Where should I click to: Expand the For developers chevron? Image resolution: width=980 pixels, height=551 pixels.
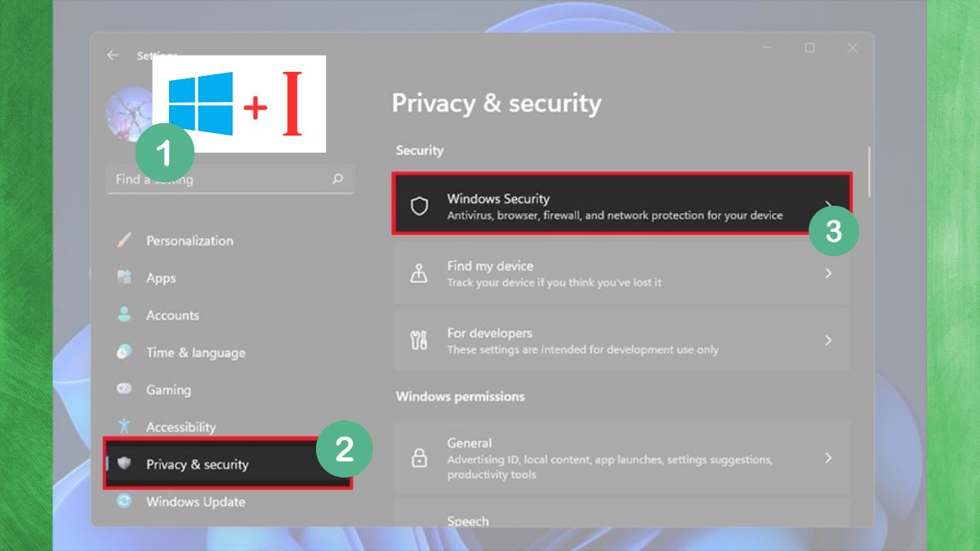[828, 340]
